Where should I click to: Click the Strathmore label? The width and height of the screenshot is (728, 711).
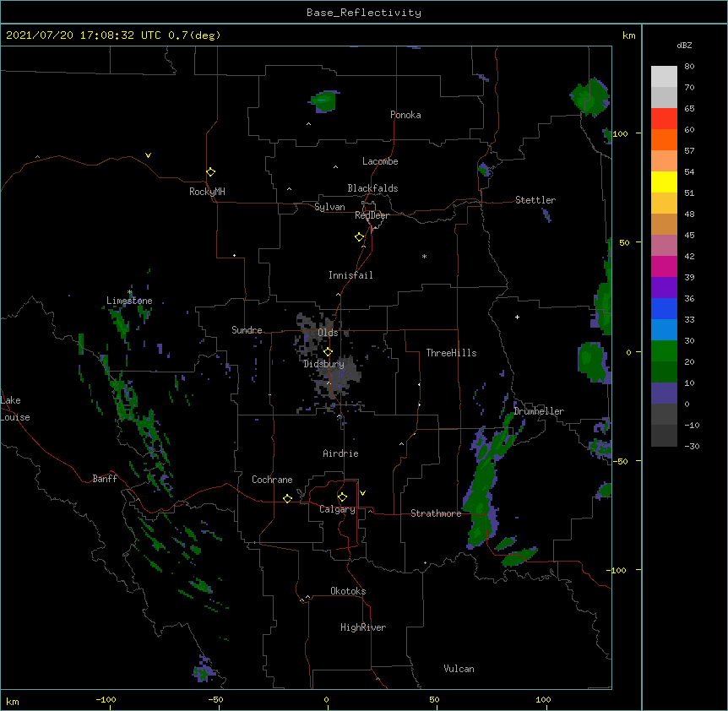[436, 513]
